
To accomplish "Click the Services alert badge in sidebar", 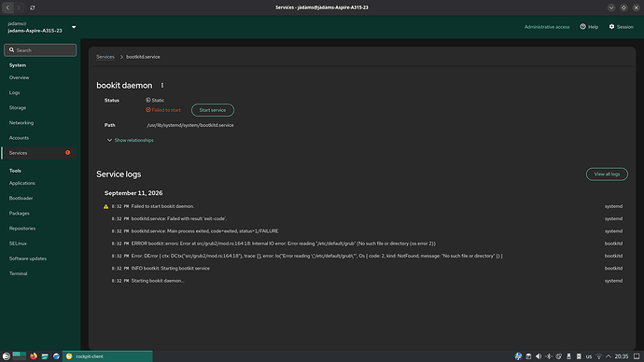I will point(68,153).
